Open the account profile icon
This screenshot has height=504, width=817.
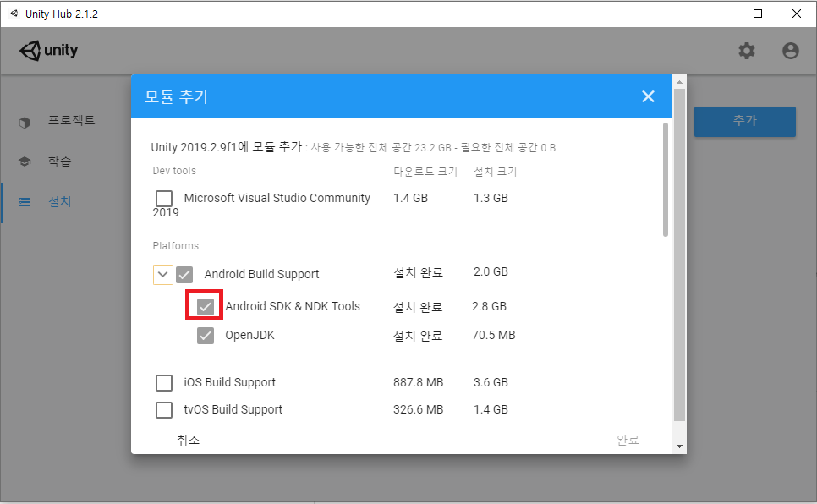tap(791, 51)
